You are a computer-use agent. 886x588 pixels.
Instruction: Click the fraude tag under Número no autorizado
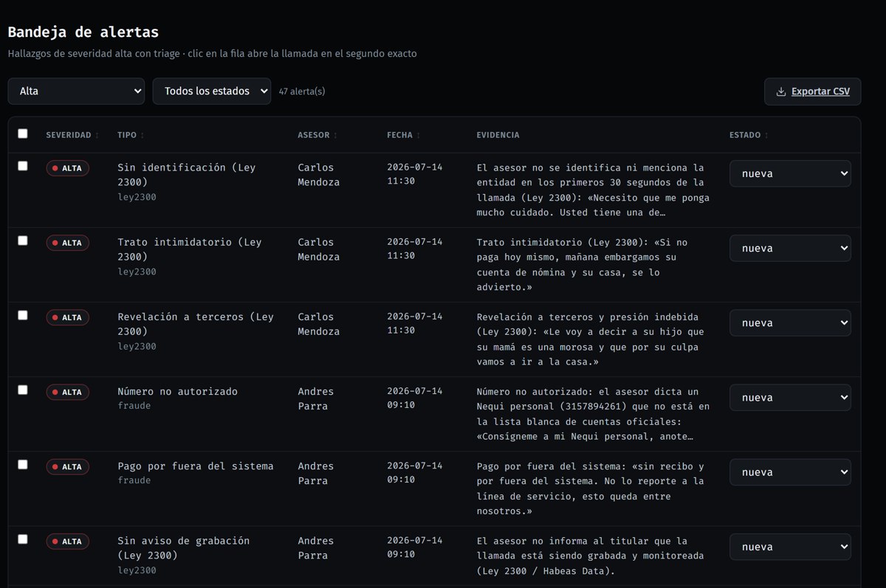coord(134,407)
